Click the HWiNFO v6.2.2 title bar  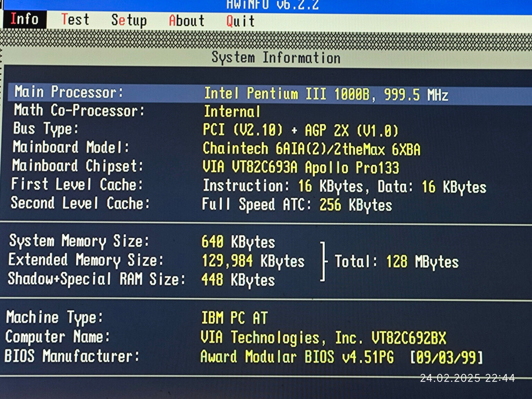click(272, 5)
